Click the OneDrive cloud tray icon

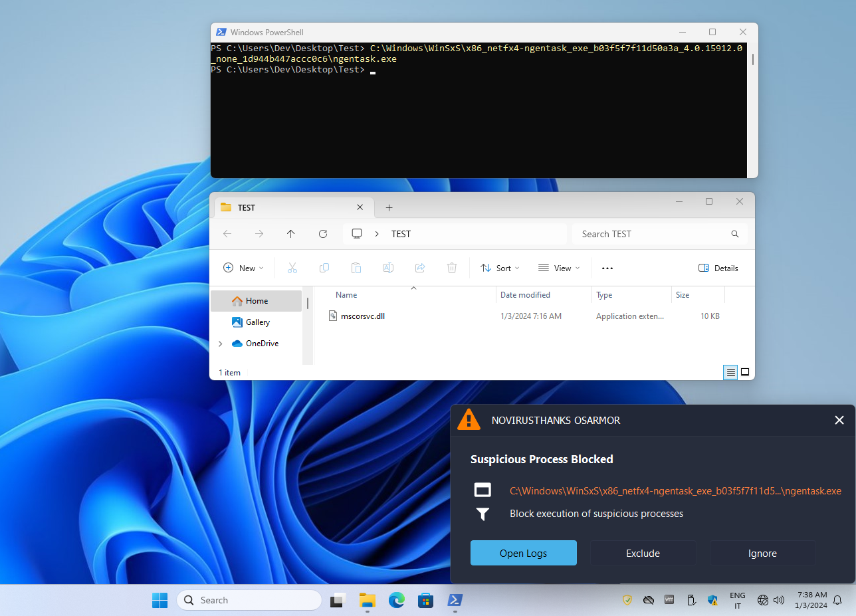pyautogui.click(x=649, y=600)
